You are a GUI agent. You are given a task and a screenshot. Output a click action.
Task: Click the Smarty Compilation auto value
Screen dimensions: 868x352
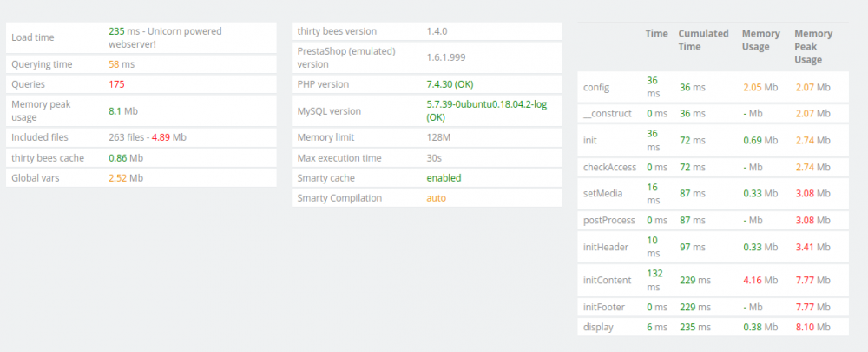pos(436,198)
